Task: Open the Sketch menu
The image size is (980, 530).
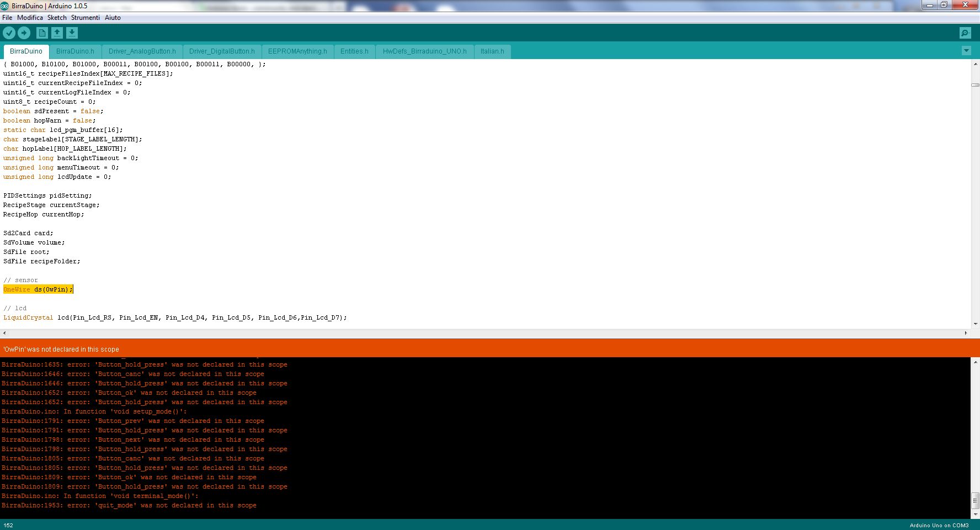Action: [x=57, y=17]
